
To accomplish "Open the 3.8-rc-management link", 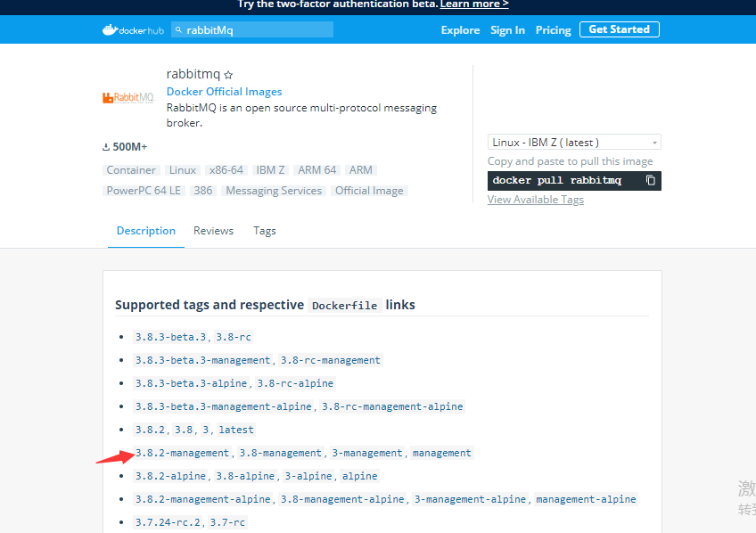I will click(331, 360).
